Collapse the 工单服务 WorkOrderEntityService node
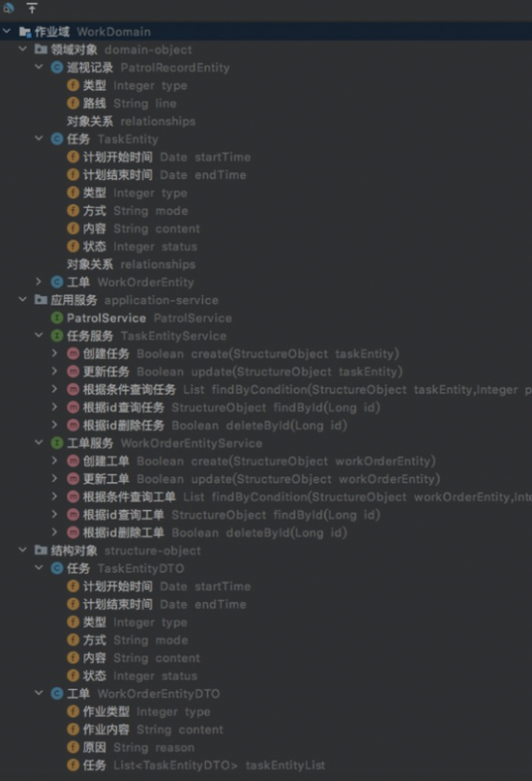532x781 pixels. [x=39, y=443]
